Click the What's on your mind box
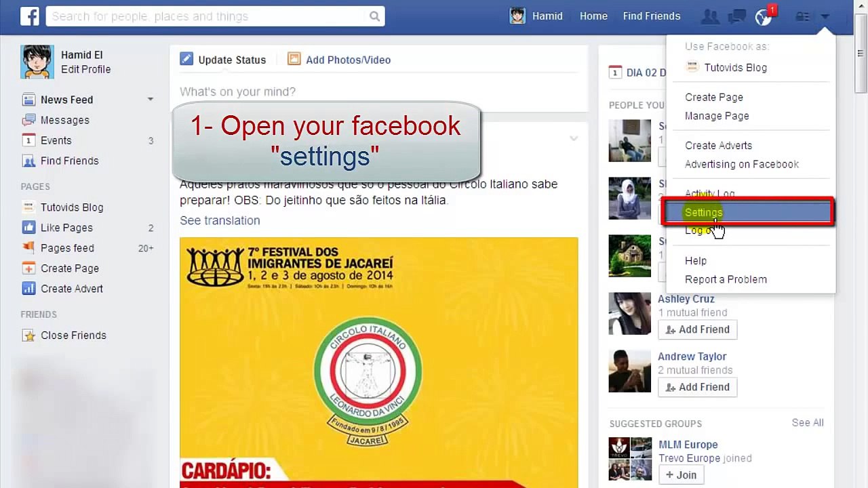The image size is (868, 488). click(x=380, y=91)
